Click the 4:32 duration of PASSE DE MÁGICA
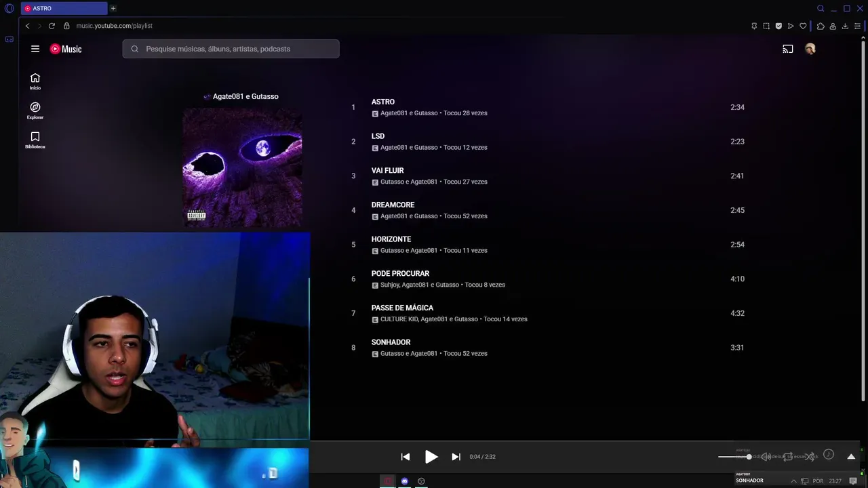Image resolution: width=868 pixels, height=488 pixels. 737,313
